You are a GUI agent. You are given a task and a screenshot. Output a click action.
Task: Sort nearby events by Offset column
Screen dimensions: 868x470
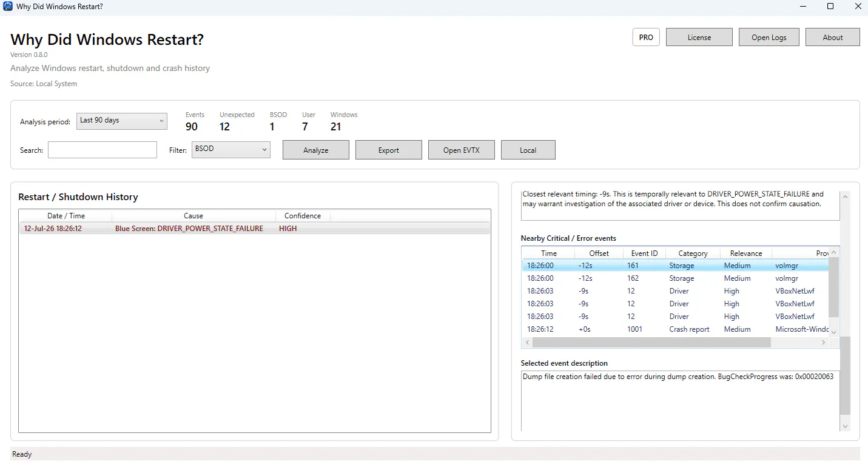(599, 253)
